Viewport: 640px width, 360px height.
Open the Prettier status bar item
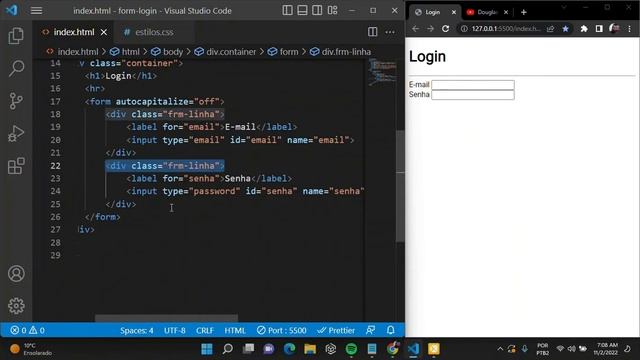tap(336, 330)
